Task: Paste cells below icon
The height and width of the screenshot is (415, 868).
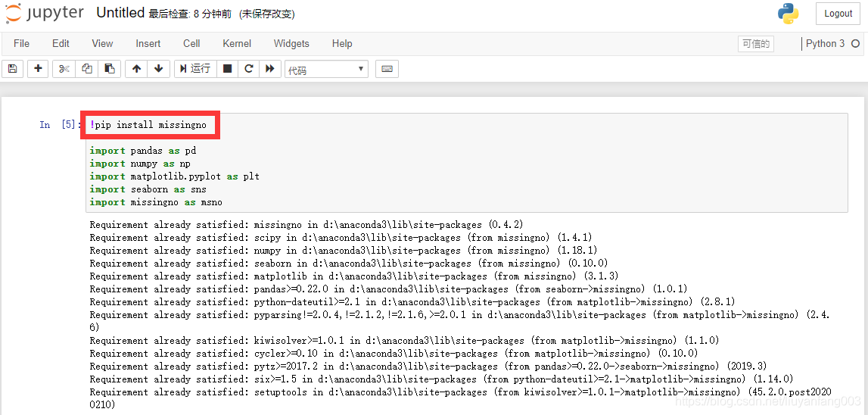Action: (110, 69)
